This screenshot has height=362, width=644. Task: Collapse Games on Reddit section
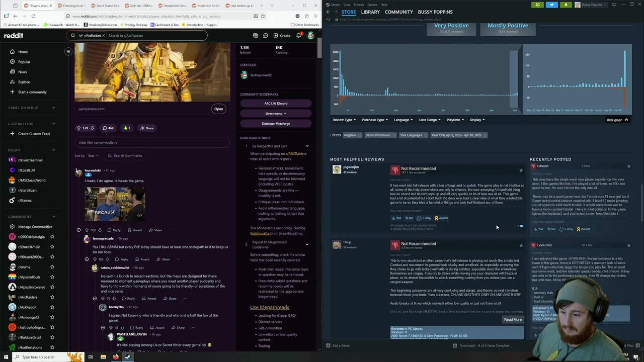click(54, 108)
